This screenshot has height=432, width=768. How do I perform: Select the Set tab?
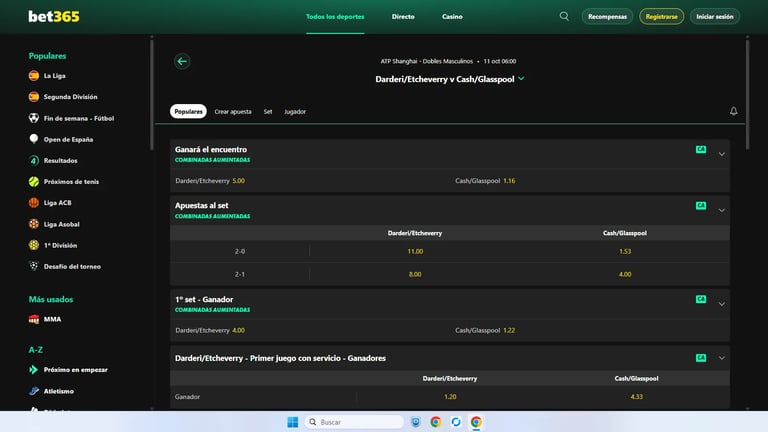(267, 112)
